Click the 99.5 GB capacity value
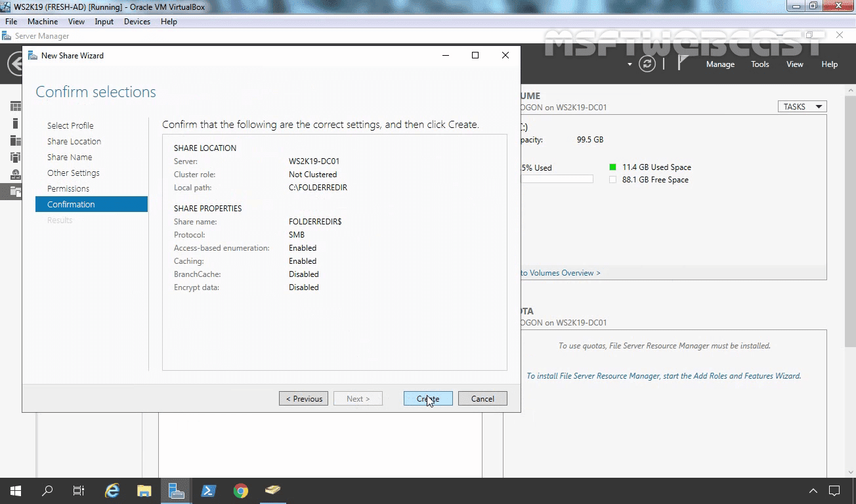This screenshot has width=856, height=504. (x=590, y=140)
